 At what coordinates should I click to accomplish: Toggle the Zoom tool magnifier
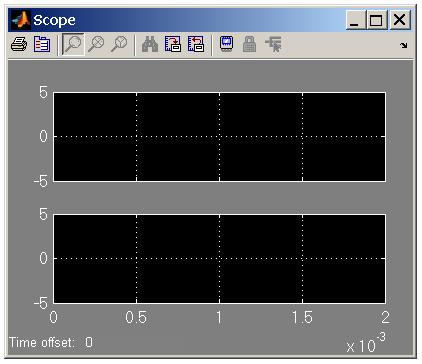73,44
